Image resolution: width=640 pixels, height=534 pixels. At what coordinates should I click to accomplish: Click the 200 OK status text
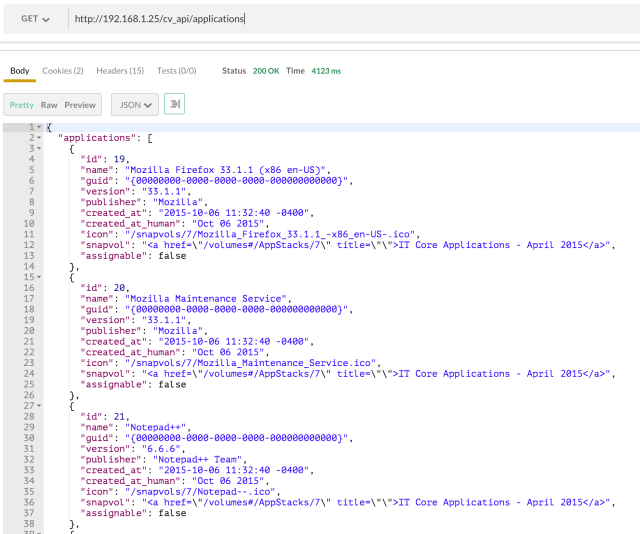264,71
